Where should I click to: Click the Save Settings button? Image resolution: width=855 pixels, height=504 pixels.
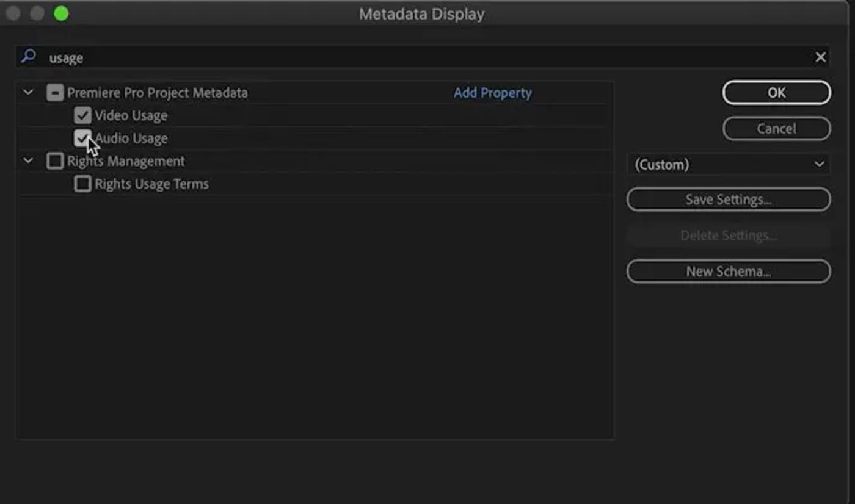tap(728, 200)
